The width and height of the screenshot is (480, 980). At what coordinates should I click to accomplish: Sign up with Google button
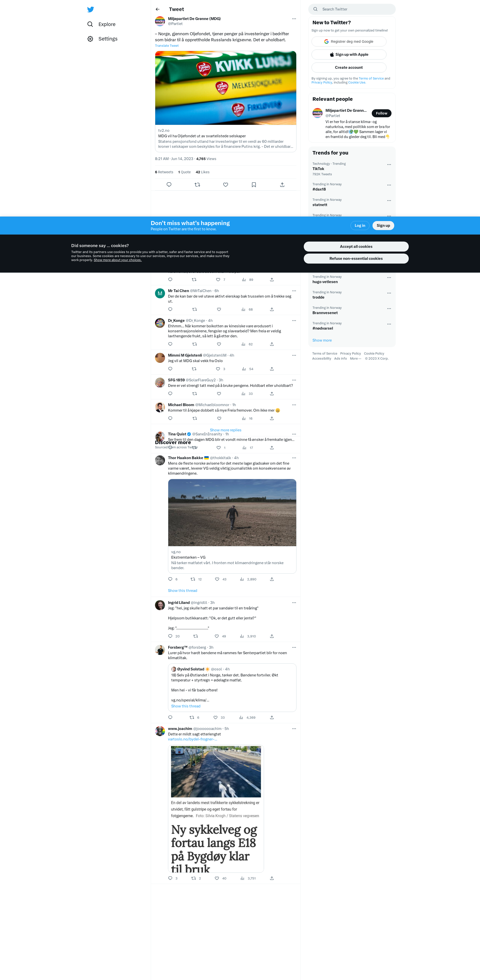[x=349, y=42]
